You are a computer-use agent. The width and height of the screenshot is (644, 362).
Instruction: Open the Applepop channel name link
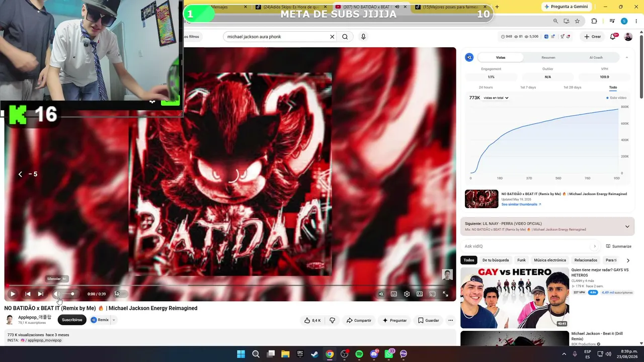coord(35,317)
